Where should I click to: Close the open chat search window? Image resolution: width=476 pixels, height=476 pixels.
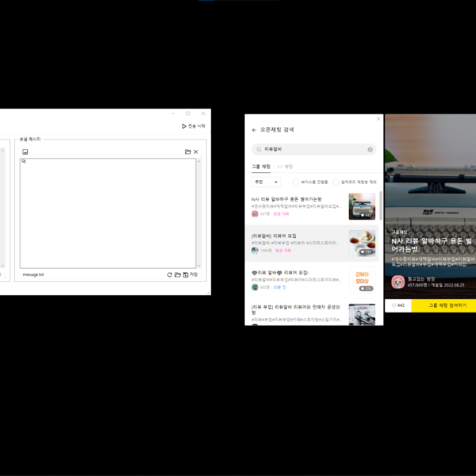378,119
